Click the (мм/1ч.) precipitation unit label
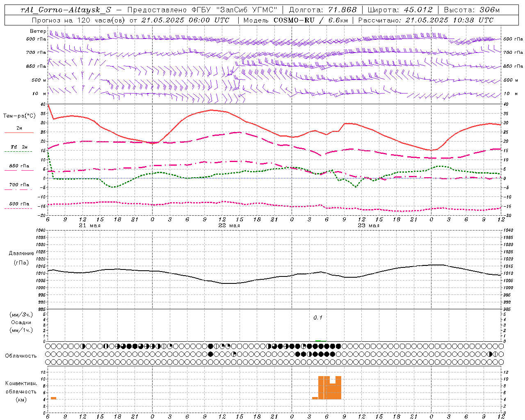 pos(21,330)
